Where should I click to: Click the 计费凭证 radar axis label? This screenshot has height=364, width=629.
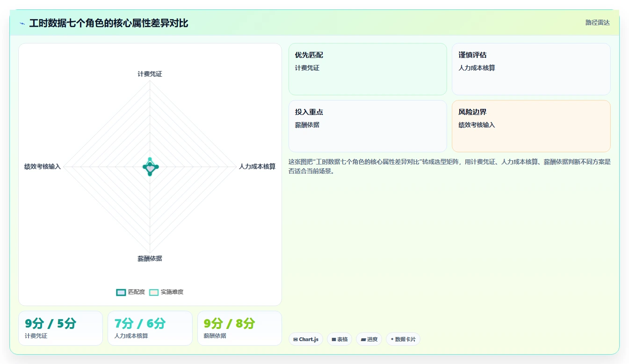coord(150,74)
